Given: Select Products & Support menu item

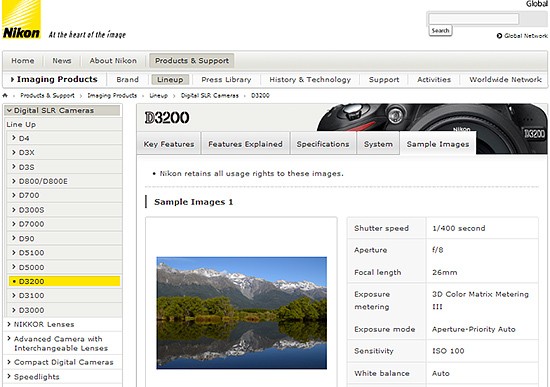Looking at the screenshot, I should pos(192,61).
